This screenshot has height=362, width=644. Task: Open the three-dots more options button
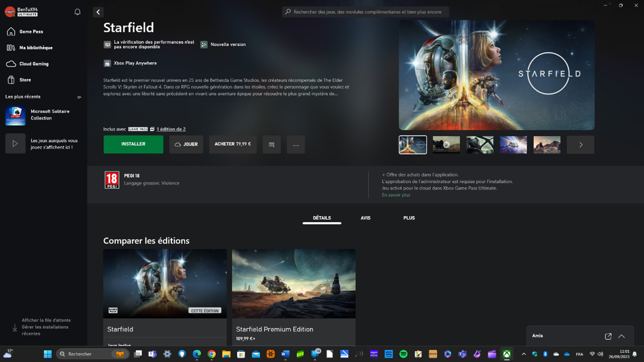click(296, 145)
